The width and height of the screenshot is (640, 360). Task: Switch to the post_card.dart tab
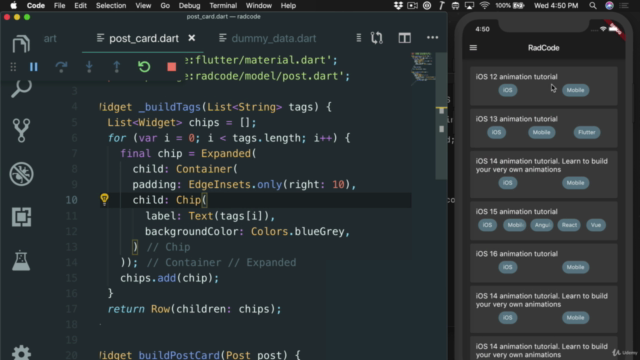(143, 38)
